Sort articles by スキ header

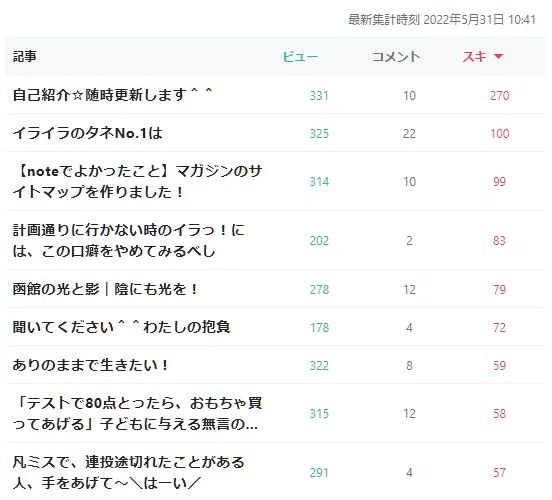point(474,57)
